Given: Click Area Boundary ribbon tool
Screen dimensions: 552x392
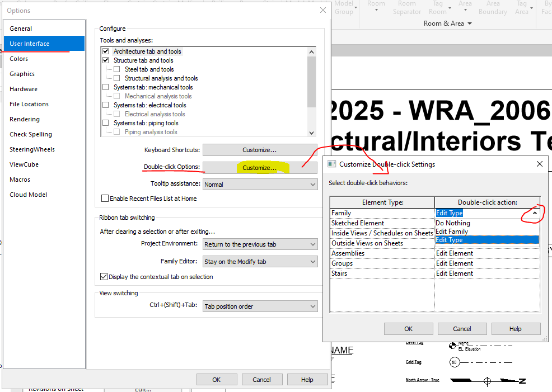Looking at the screenshot, I should 493,8.
